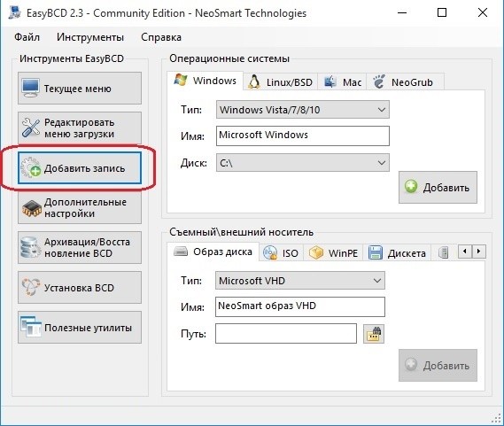Click the EasyBCD title bar app icon

tap(14, 13)
